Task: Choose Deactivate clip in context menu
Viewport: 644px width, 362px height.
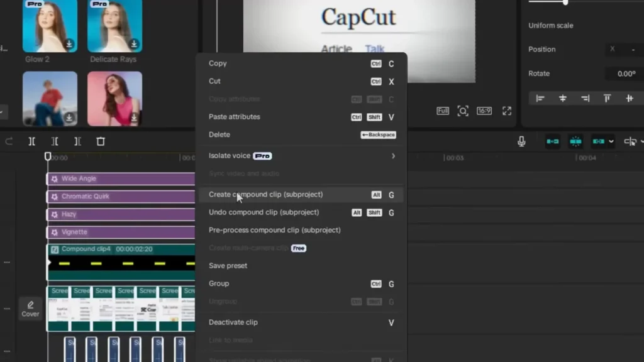Action: click(302, 322)
